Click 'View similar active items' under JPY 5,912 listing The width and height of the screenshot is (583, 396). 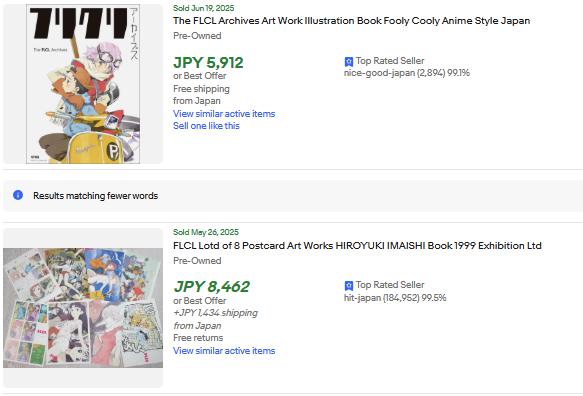click(x=224, y=114)
